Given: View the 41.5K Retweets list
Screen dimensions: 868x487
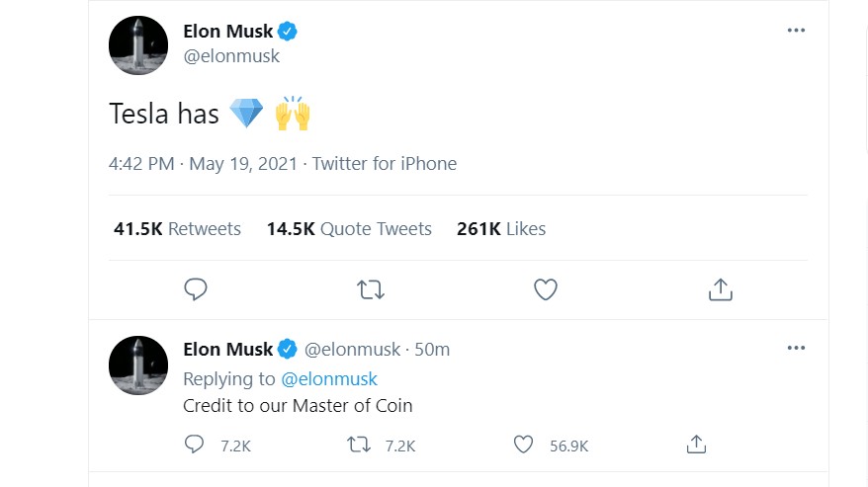Looking at the screenshot, I should tap(178, 229).
